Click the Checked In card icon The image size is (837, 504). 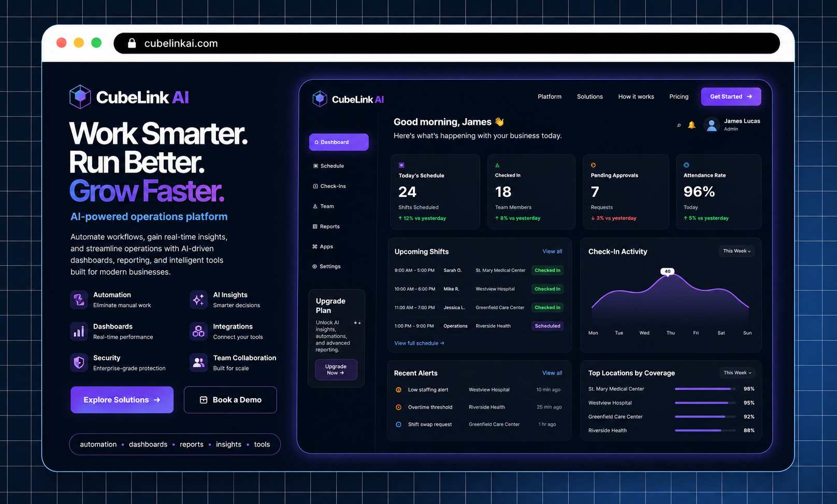[497, 165]
